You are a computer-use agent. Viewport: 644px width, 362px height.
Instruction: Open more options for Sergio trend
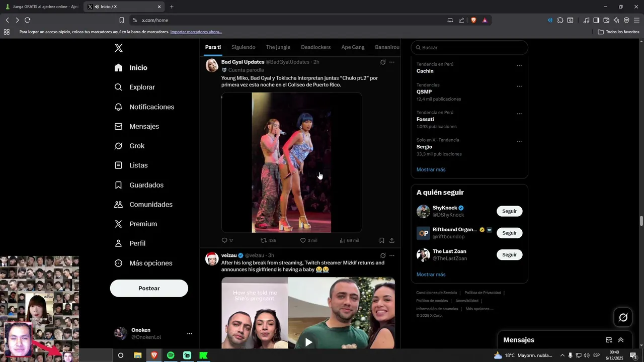pyautogui.click(x=519, y=141)
